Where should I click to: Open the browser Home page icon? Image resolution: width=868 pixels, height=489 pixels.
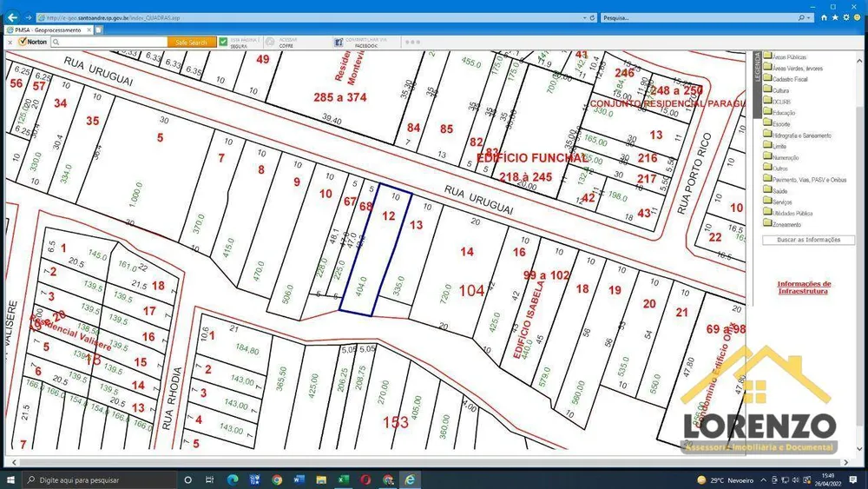pyautogui.click(x=824, y=17)
